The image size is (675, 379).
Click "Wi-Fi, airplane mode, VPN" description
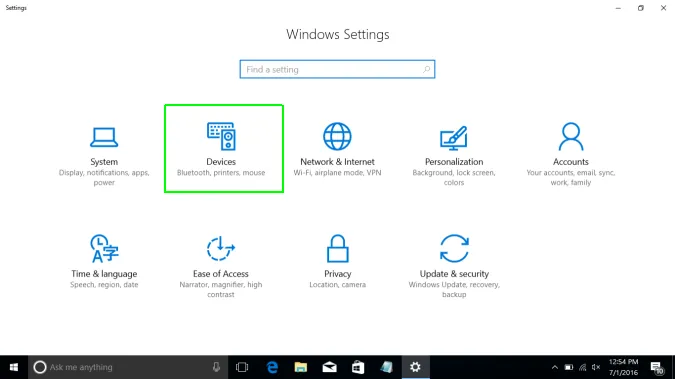click(x=338, y=173)
